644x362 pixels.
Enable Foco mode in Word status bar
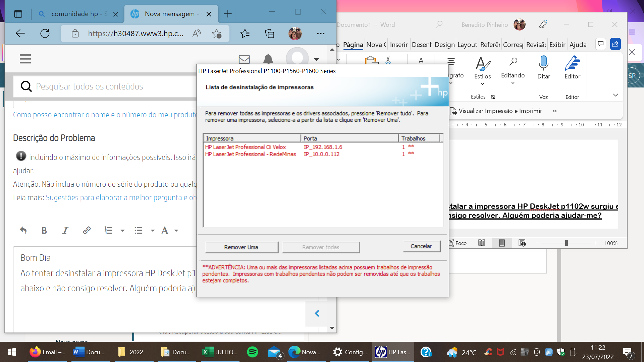pos(458,243)
